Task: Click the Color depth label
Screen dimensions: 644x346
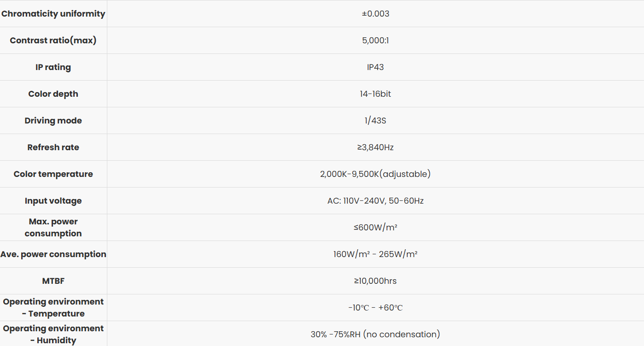Action: pyautogui.click(x=53, y=94)
